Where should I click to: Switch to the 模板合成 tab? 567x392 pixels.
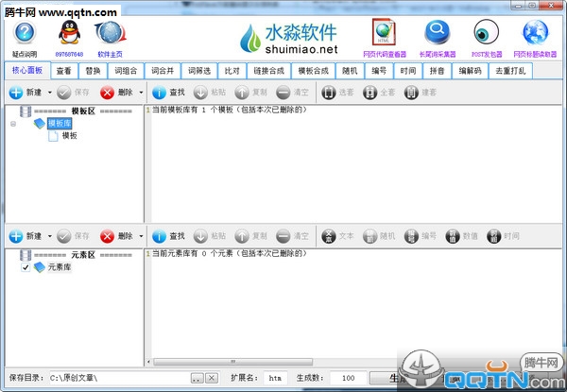coord(313,71)
